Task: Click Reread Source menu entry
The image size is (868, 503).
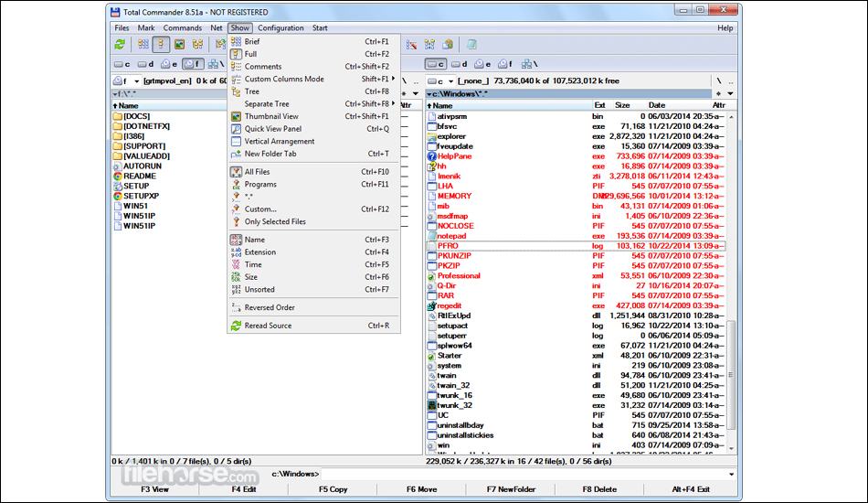Action: tap(314, 326)
